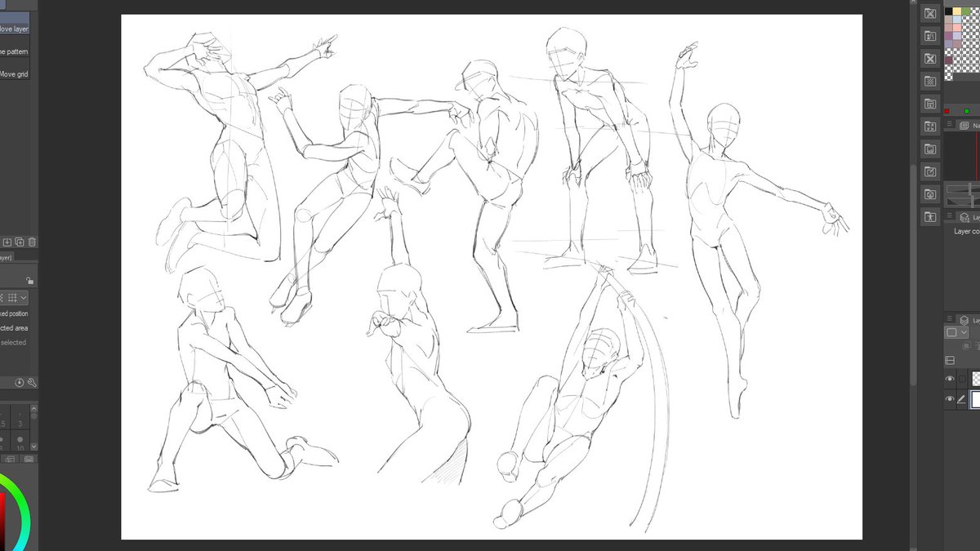This screenshot has width=980, height=551.
Task: Open sub tool detail wrench icon
Action: coord(32,382)
